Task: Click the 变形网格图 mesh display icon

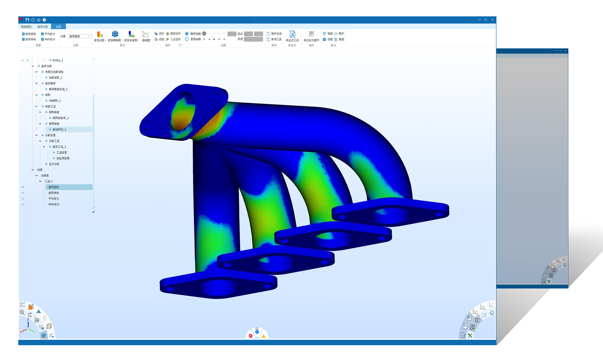Action: click(x=115, y=34)
